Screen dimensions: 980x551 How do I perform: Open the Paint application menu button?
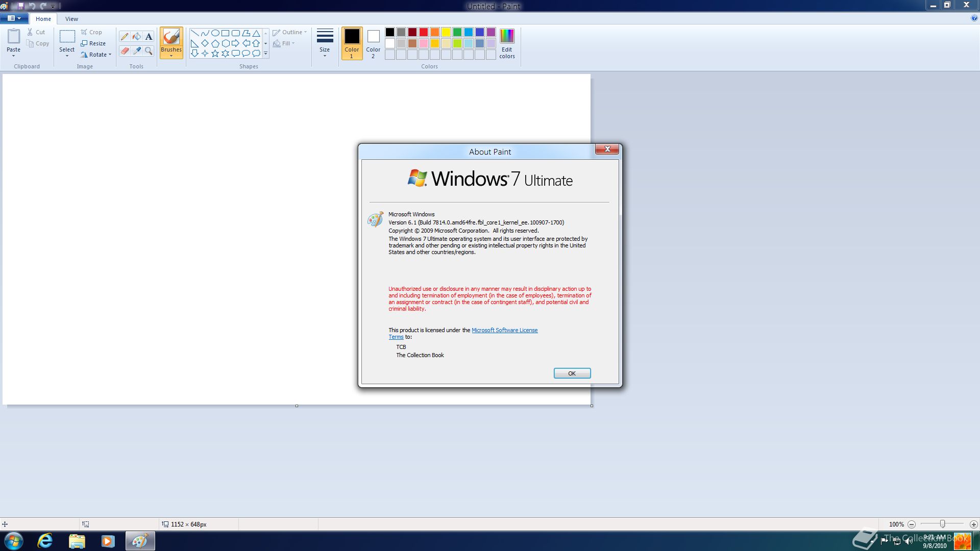[x=14, y=18]
